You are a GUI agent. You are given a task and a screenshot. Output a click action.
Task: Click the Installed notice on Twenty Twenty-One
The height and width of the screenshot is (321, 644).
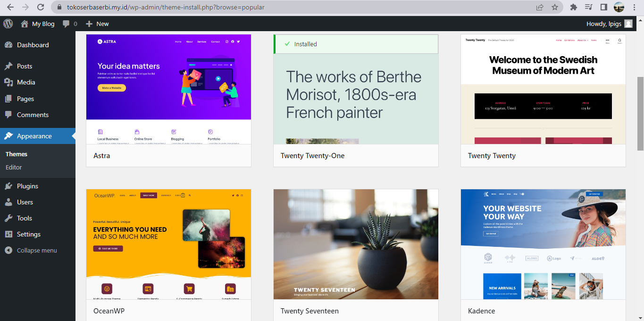356,44
